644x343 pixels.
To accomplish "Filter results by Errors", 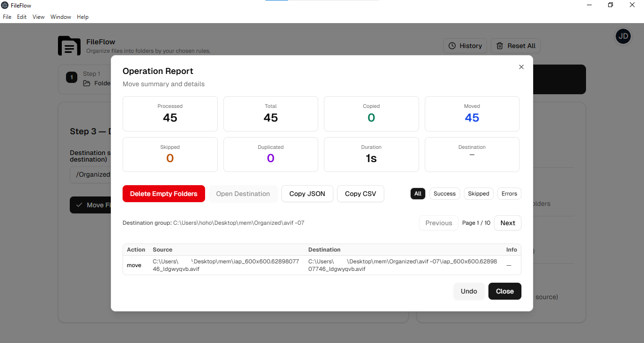I will (x=509, y=194).
